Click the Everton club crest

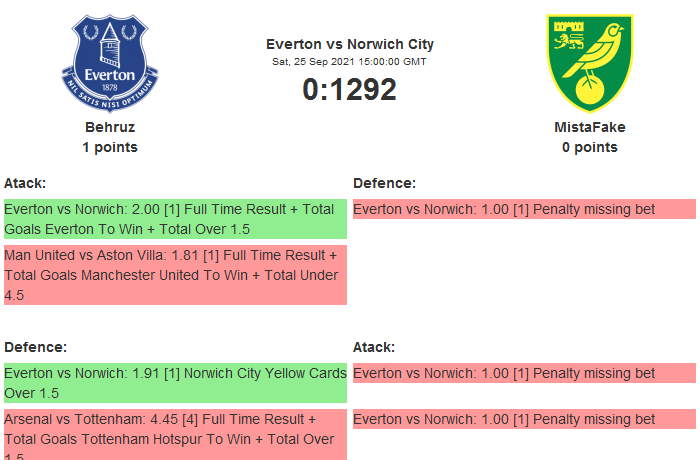(x=109, y=62)
